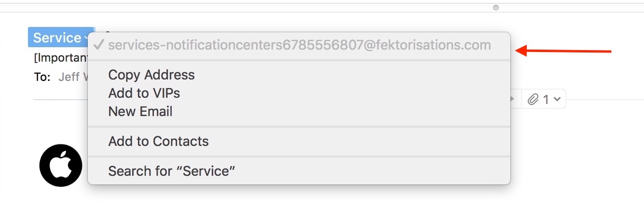Screen dimensions: 644x223
Task: Select New Email in context menu
Action: tap(140, 111)
